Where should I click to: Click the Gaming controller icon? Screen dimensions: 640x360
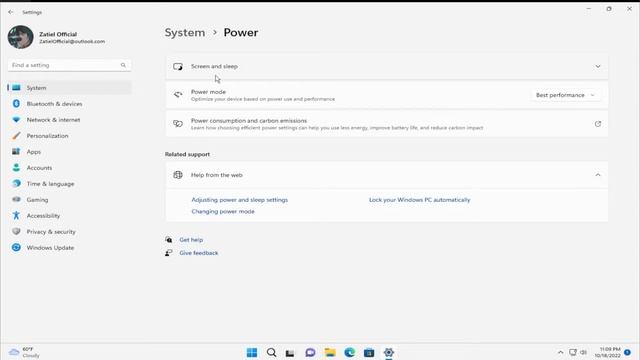16,200
